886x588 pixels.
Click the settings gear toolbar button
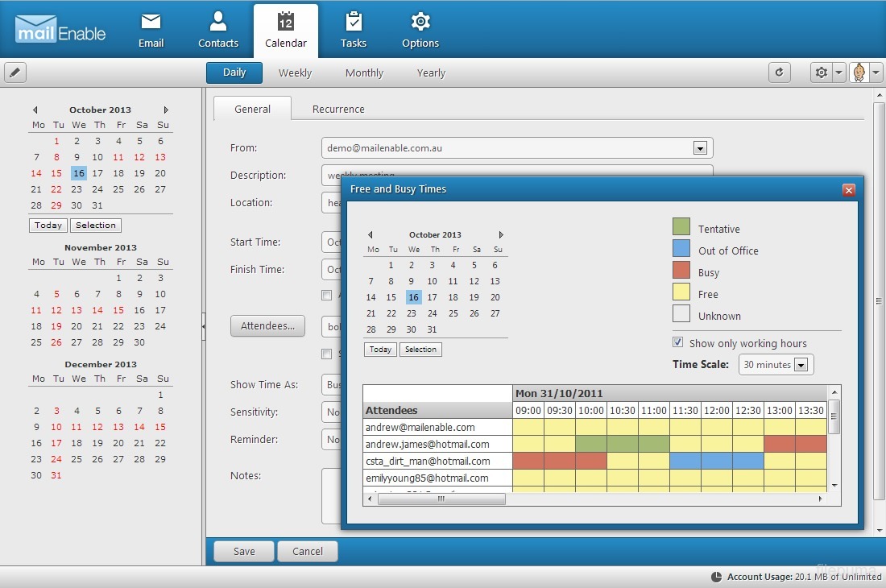[822, 72]
